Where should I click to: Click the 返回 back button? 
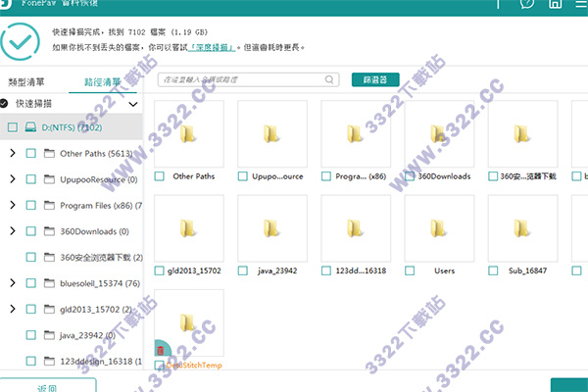point(48,385)
